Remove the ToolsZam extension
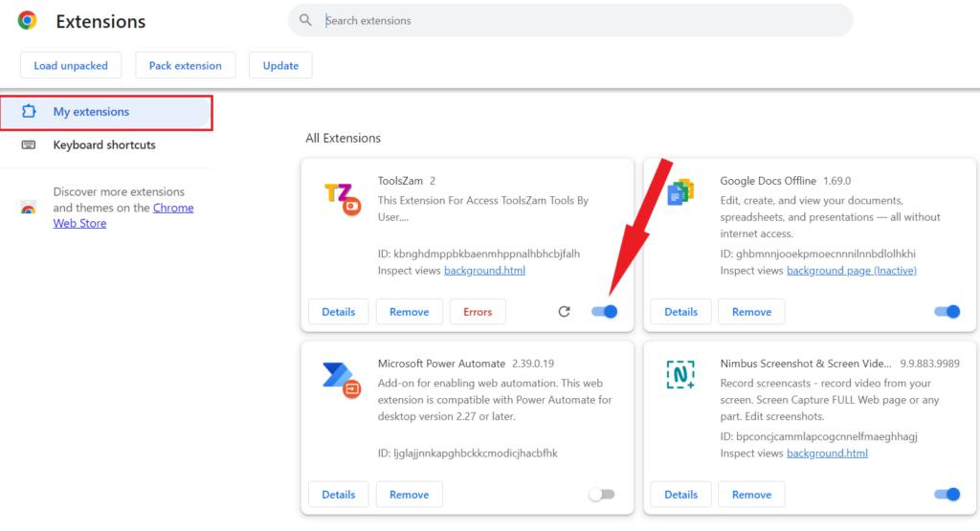This screenshot has width=980, height=531. (x=410, y=311)
